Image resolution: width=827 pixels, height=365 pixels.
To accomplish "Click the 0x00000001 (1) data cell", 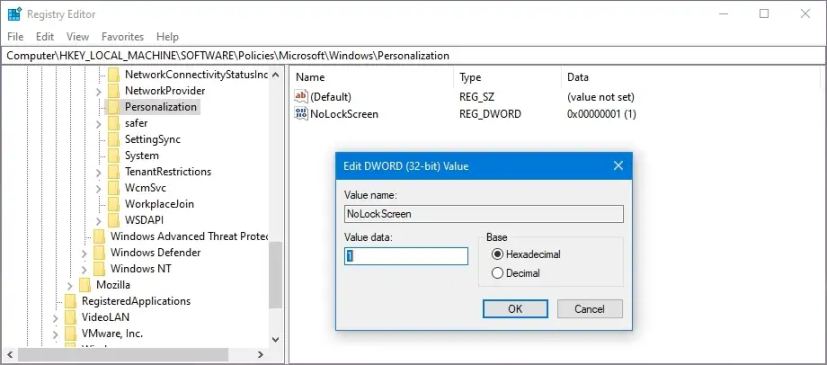I will click(x=601, y=113).
